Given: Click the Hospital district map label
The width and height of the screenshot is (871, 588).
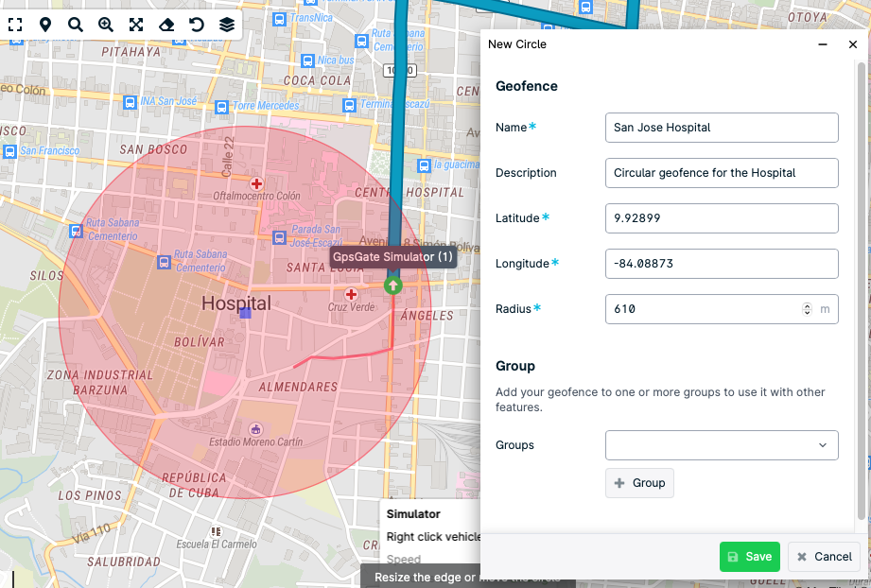Looking at the screenshot, I should click(236, 303).
